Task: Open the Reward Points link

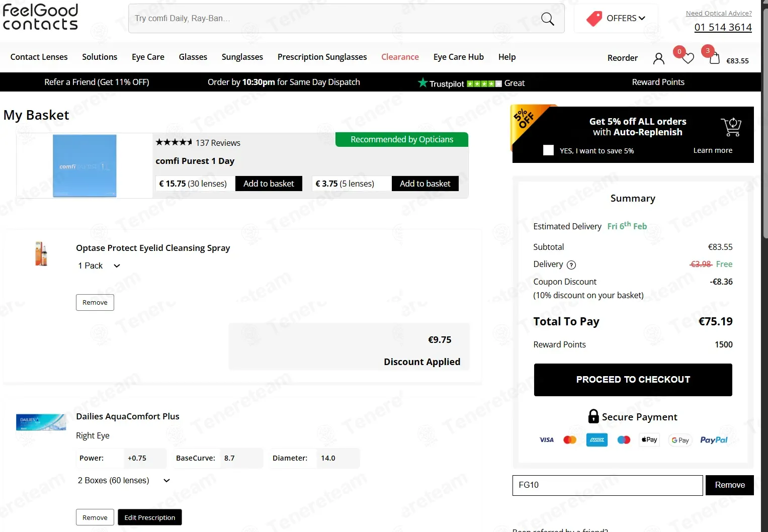Action: [658, 82]
